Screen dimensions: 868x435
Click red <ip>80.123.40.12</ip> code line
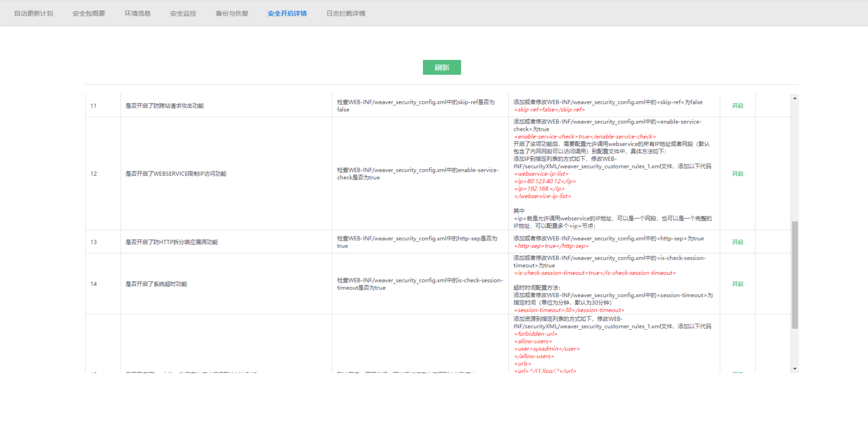point(545,181)
